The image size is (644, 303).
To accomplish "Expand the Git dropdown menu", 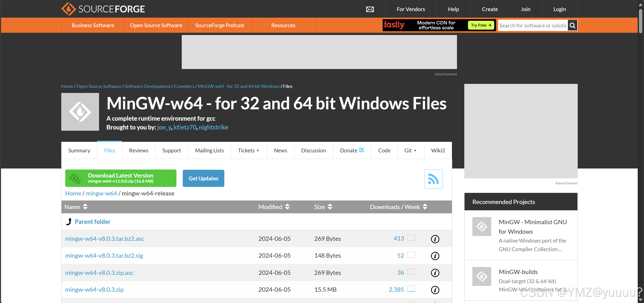I will tap(410, 150).
